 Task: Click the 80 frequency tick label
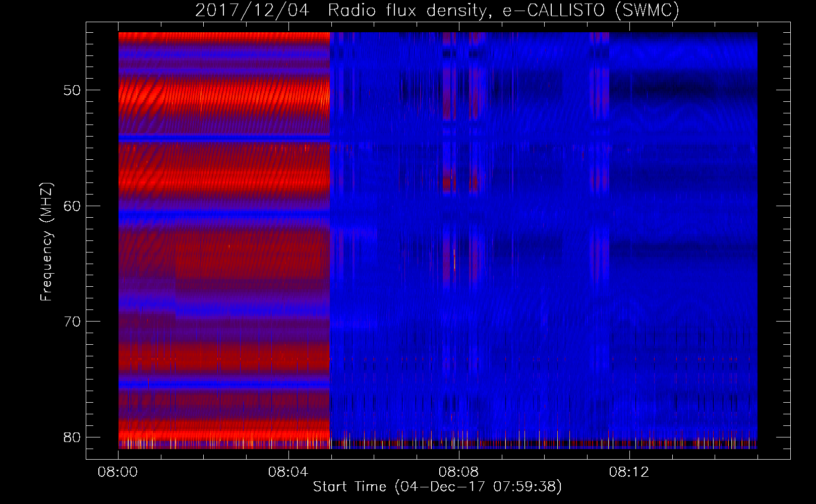72,437
